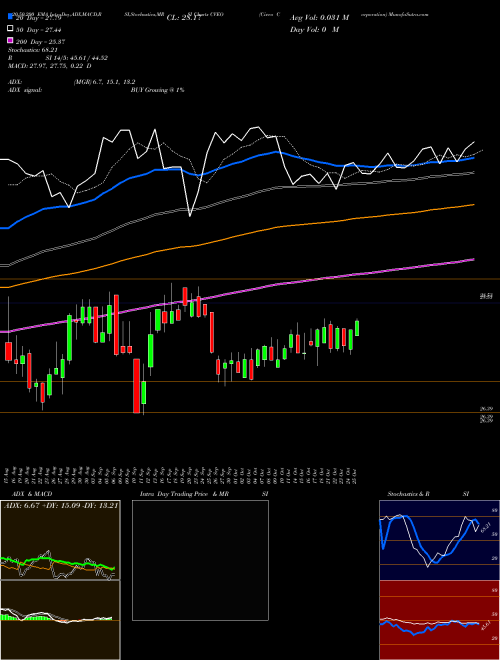Open the ADX indicator mini chart
This screenshot has height=660, width=500.
[x=60, y=540]
